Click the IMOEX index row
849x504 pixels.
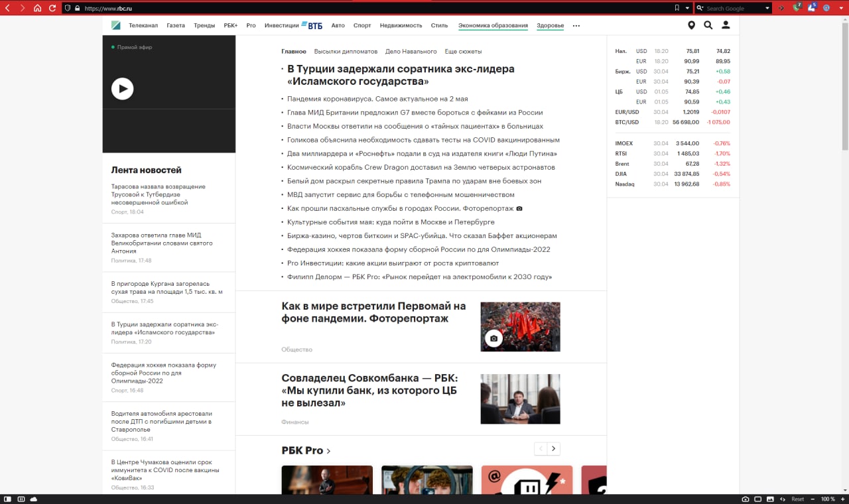click(x=673, y=143)
